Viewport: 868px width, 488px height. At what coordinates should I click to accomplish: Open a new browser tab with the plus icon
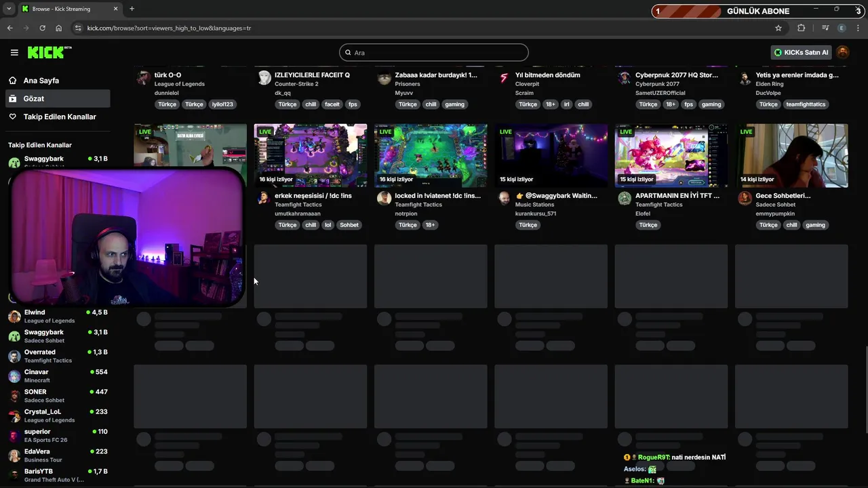[x=132, y=9]
